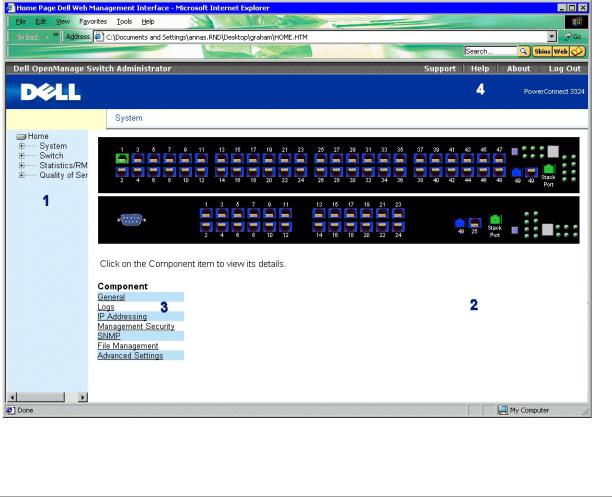Select port 36 in the 48-port unit
This screenshot has width=612, height=497.
pyautogui.click(x=400, y=171)
